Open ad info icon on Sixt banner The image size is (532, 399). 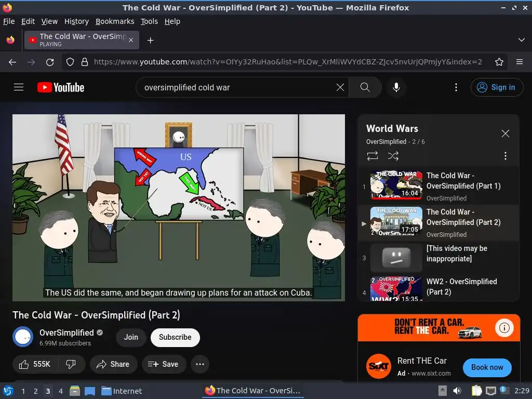point(504,328)
